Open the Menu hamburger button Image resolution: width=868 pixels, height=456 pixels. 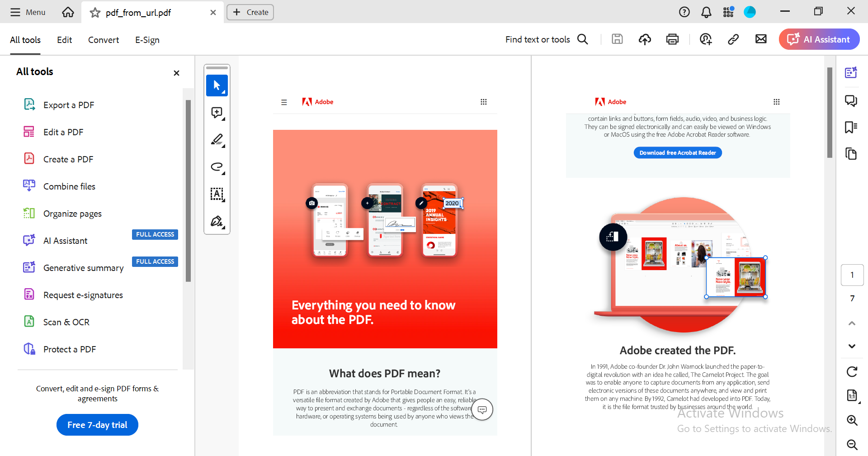pos(28,12)
